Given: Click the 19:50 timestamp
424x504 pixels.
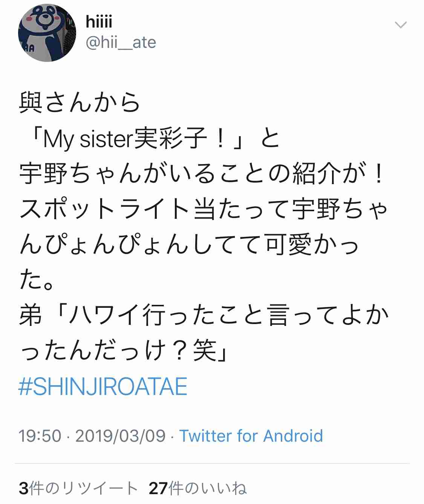Looking at the screenshot, I should pyautogui.click(x=40, y=436).
